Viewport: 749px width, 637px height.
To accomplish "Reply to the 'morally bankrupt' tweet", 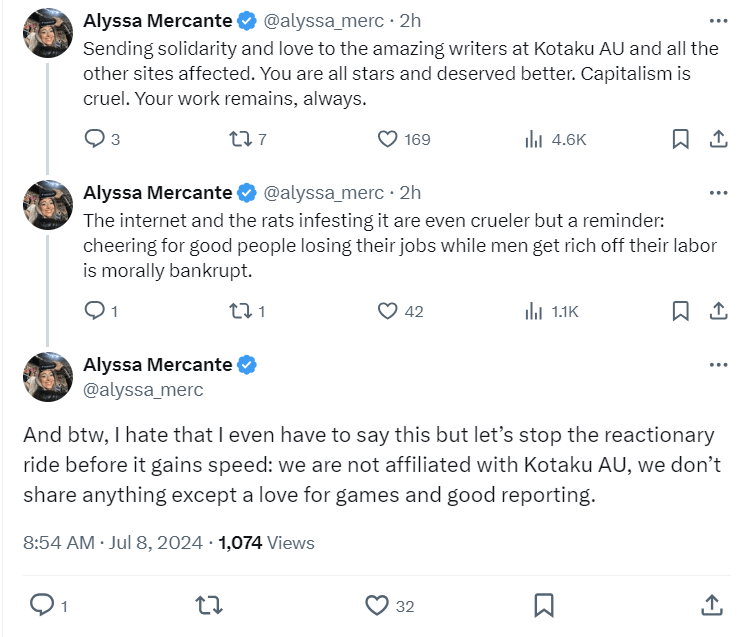I will 94,311.
